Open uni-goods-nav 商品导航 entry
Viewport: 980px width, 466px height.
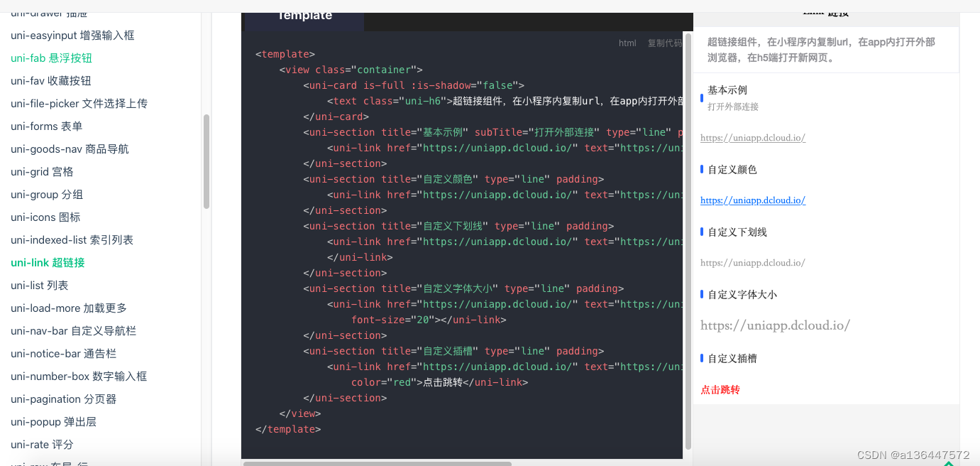70,149
